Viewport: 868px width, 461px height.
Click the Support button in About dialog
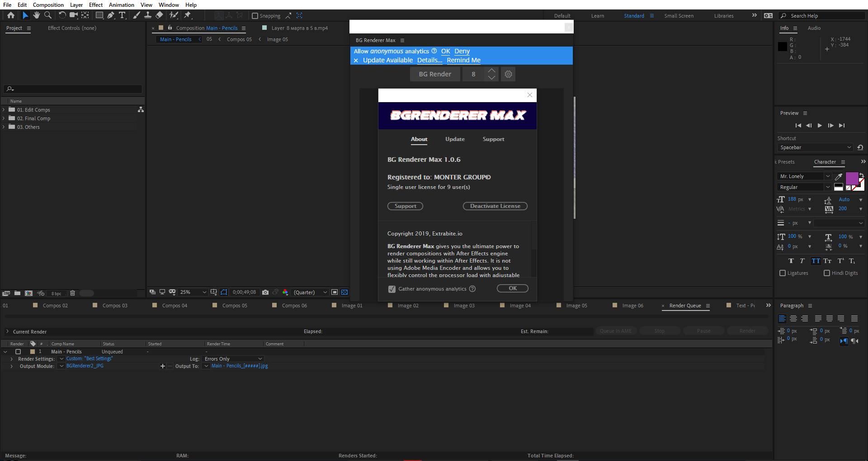click(405, 206)
